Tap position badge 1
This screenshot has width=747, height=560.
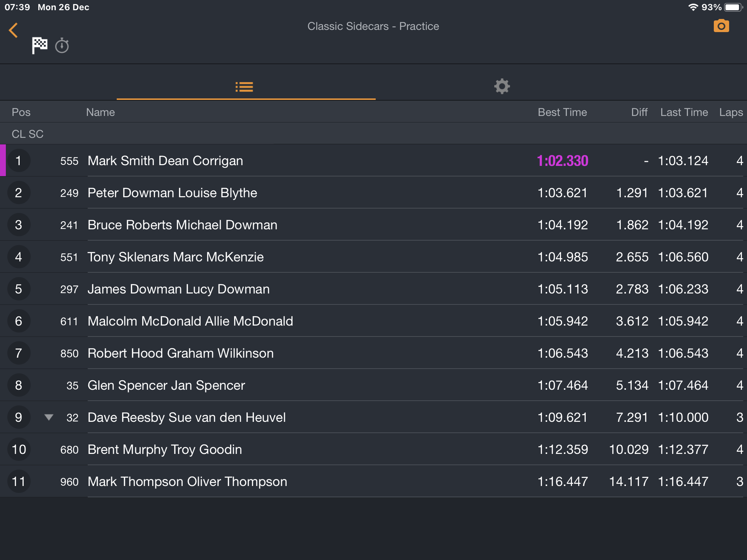pyautogui.click(x=19, y=161)
